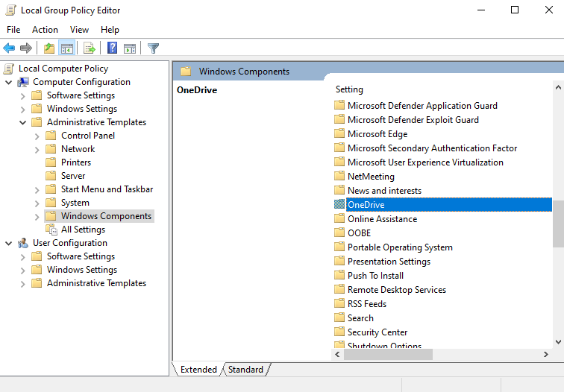Select All Settings in the tree
This screenshot has height=392, width=564.
(83, 230)
